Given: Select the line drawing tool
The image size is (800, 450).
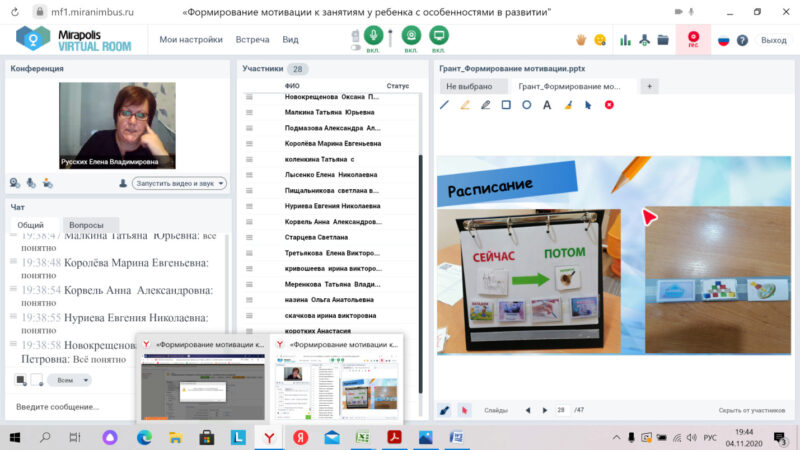Looking at the screenshot, I should (x=444, y=105).
